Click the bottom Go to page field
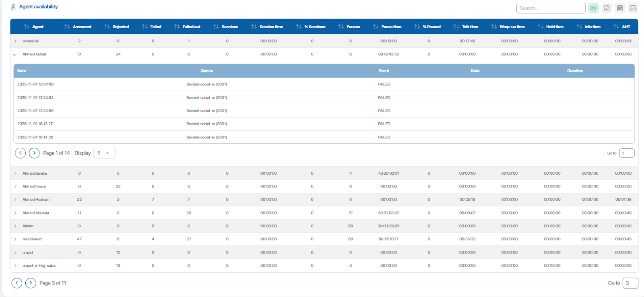 click(x=630, y=283)
